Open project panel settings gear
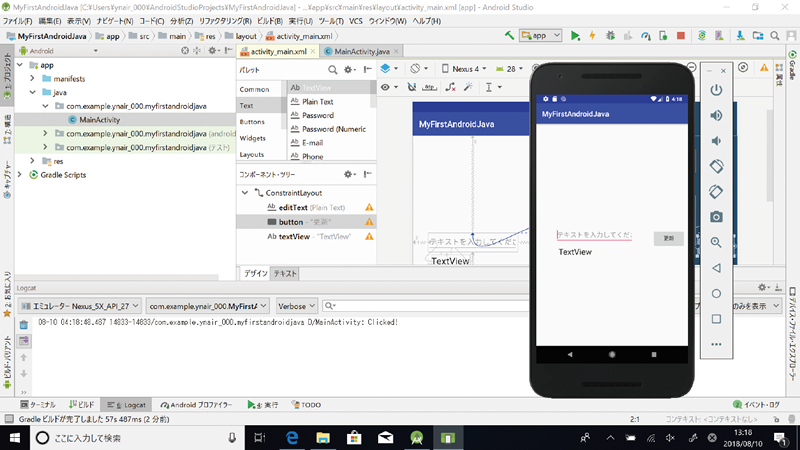Image resolution: width=800 pixels, height=450 pixels. (x=212, y=51)
